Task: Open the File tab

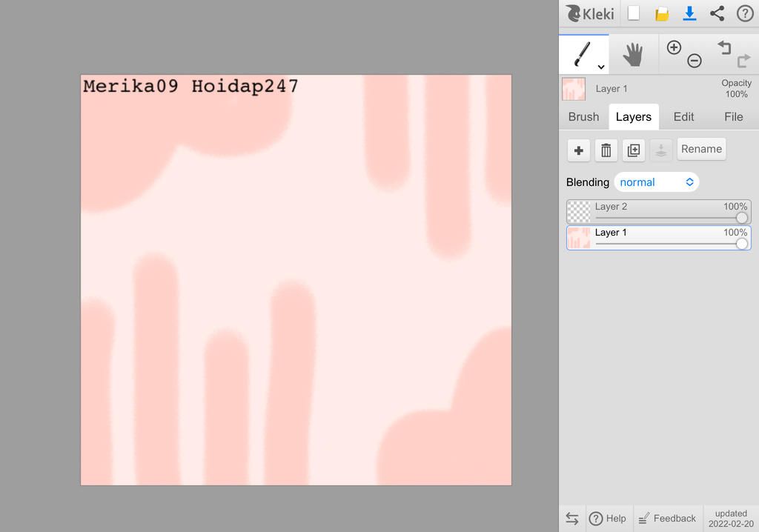Action: pos(733,116)
